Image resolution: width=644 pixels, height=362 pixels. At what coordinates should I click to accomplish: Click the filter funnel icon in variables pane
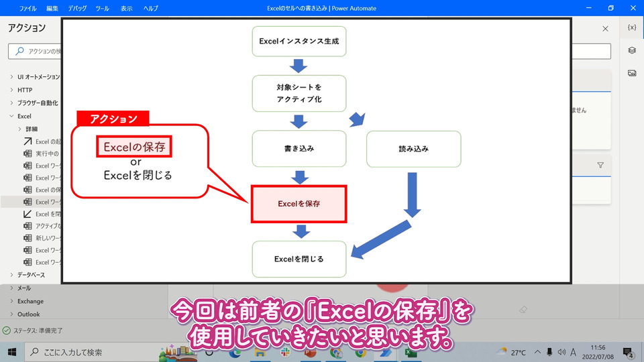[600, 165]
